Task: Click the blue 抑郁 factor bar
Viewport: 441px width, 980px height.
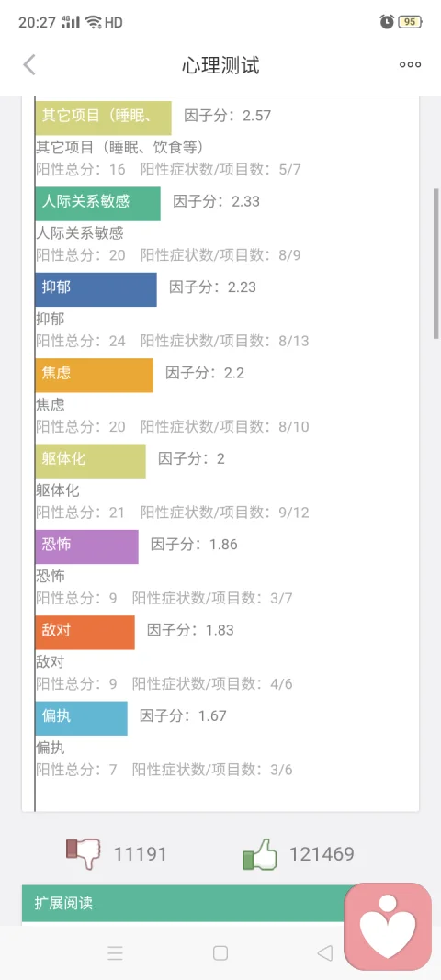Action: (96, 288)
